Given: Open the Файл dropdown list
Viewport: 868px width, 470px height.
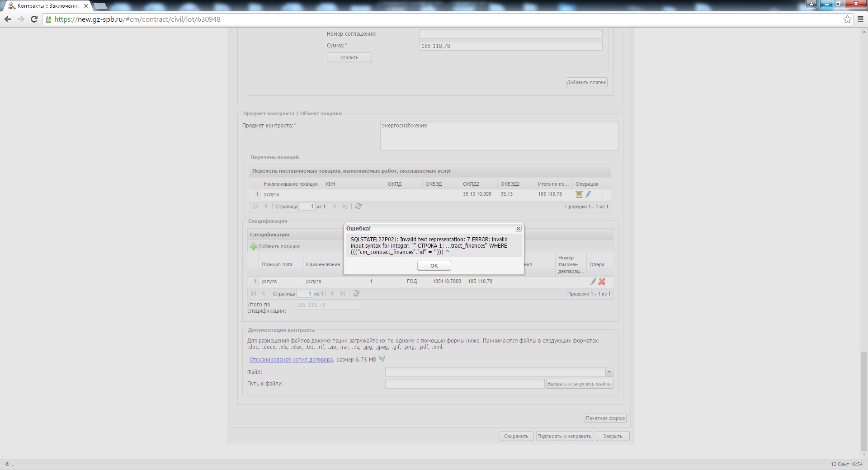Looking at the screenshot, I should [609, 372].
